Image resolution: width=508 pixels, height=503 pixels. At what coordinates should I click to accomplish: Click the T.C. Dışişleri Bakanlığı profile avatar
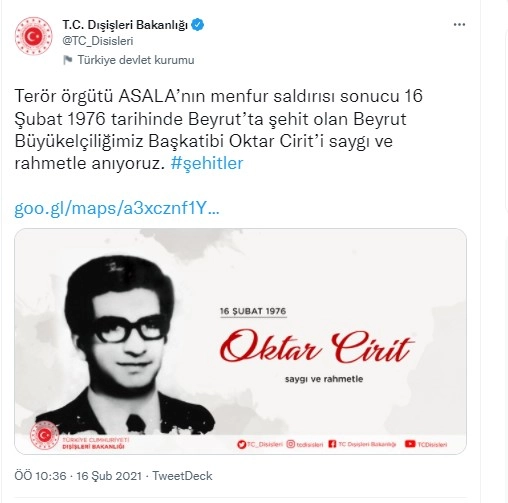coord(34,36)
